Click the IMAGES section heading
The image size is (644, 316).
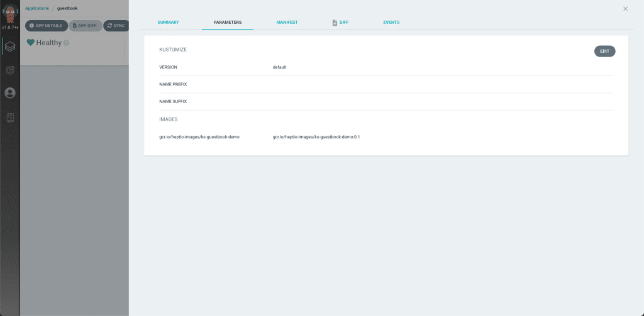pos(169,119)
